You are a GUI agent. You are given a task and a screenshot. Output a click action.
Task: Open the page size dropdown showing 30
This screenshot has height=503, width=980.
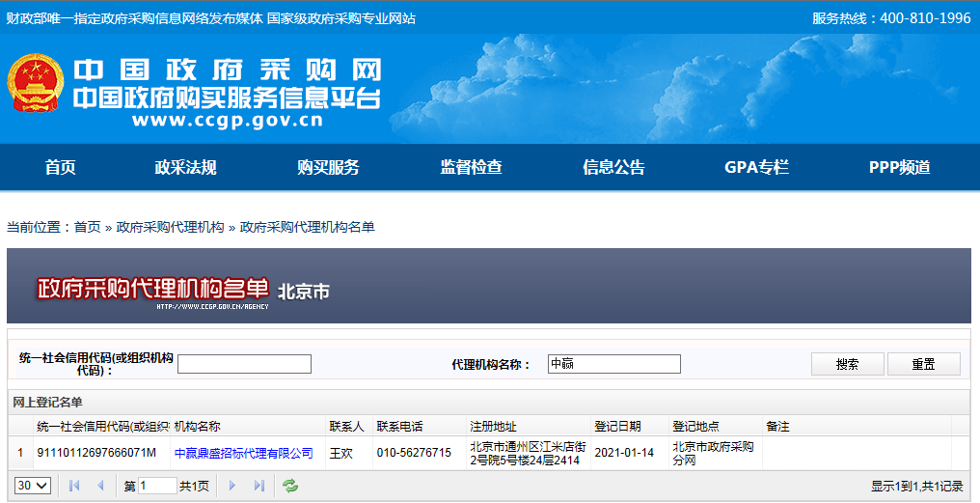click(x=33, y=486)
